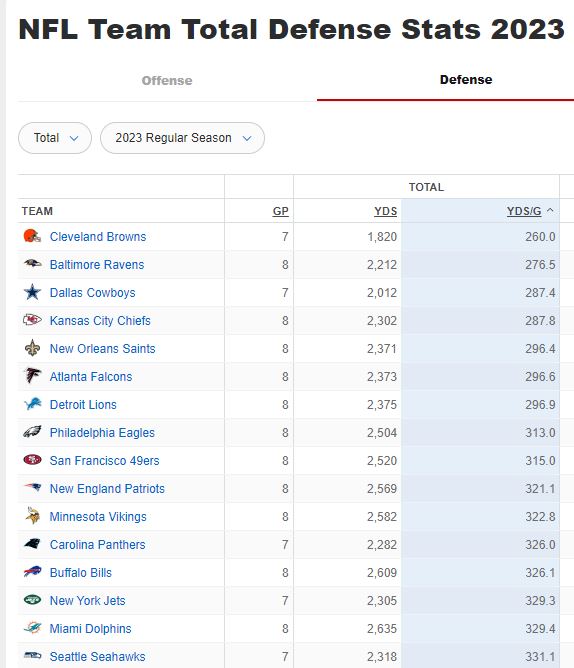
Task: Open the Kansas City Chiefs team link
Action: [100, 320]
